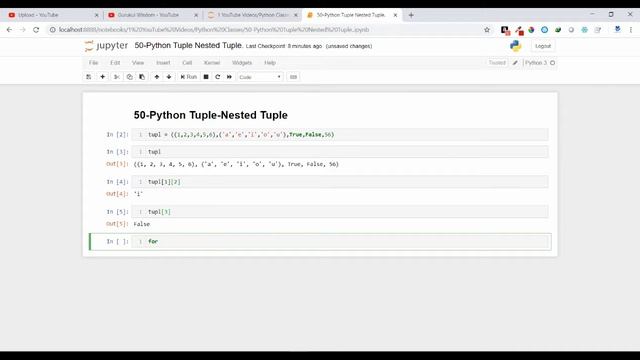This screenshot has width=640, height=360.
Task: Go forward in browser history
Action: point(22,30)
